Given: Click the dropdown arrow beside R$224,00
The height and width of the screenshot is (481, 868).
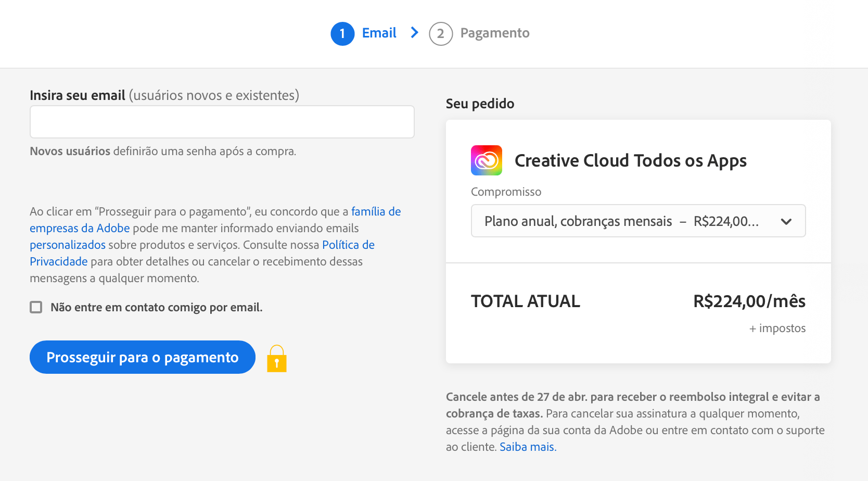Looking at the screenshot, I should click(x=786, y=221).
